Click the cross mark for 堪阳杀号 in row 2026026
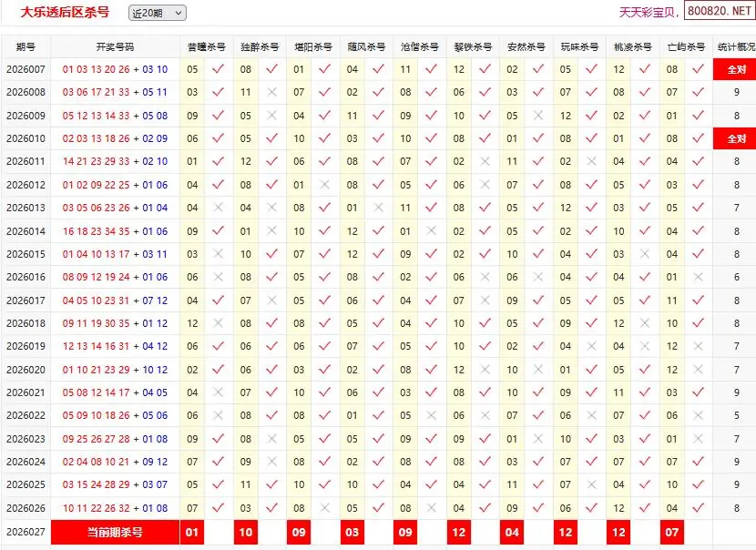756x550 pixels. (325, 508)
